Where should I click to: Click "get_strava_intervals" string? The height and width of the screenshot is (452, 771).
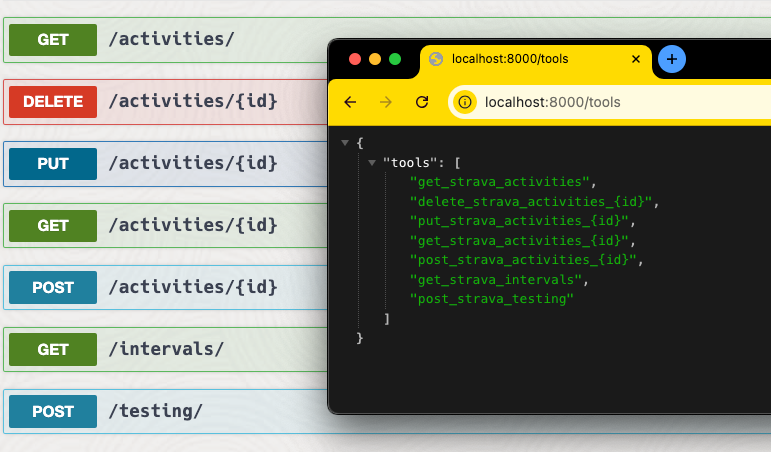tap(496, 280)
